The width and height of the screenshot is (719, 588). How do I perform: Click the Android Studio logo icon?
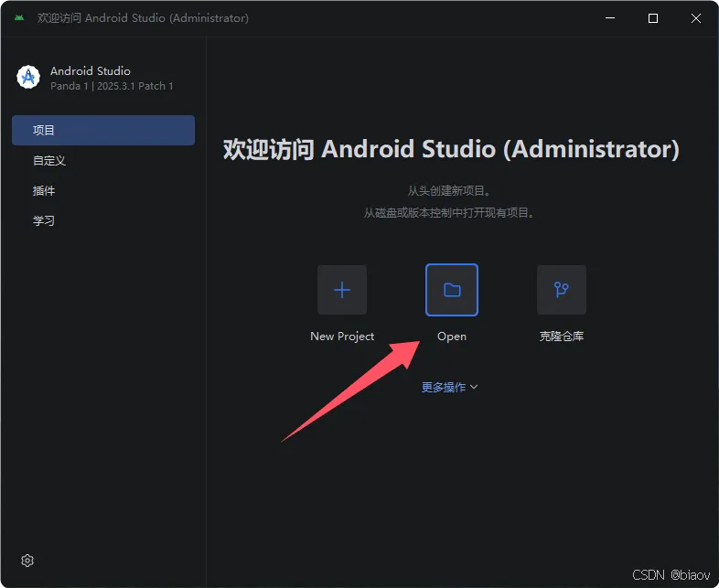coord(28,77)
